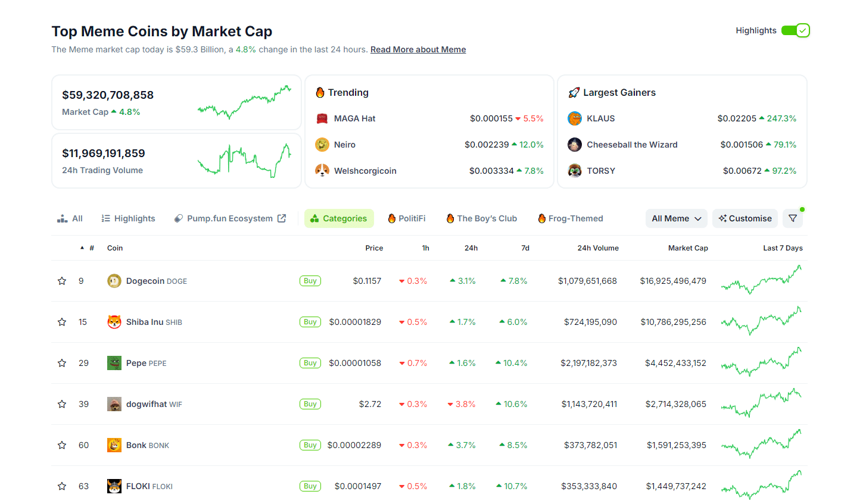Click the Largest Gainers rocket icon
866x504 pixels.
(574, 92)
